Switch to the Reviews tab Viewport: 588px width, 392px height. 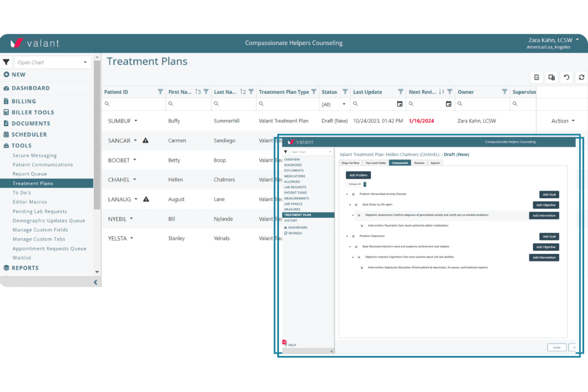tap(419, 162)
